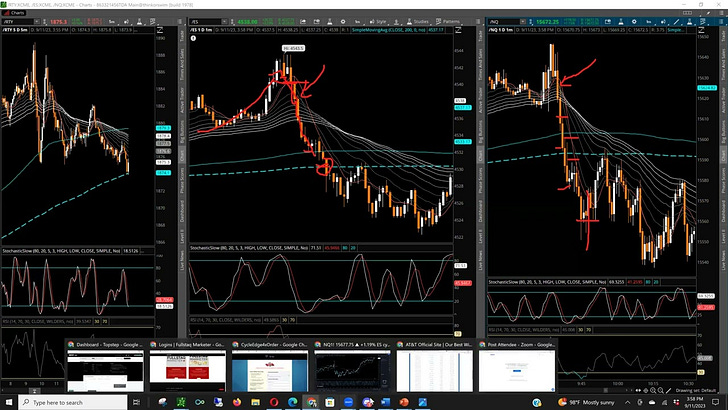728x410 pixels.
Task: Click the Drawing set: Default selector
Action: [x=696, y=390]
